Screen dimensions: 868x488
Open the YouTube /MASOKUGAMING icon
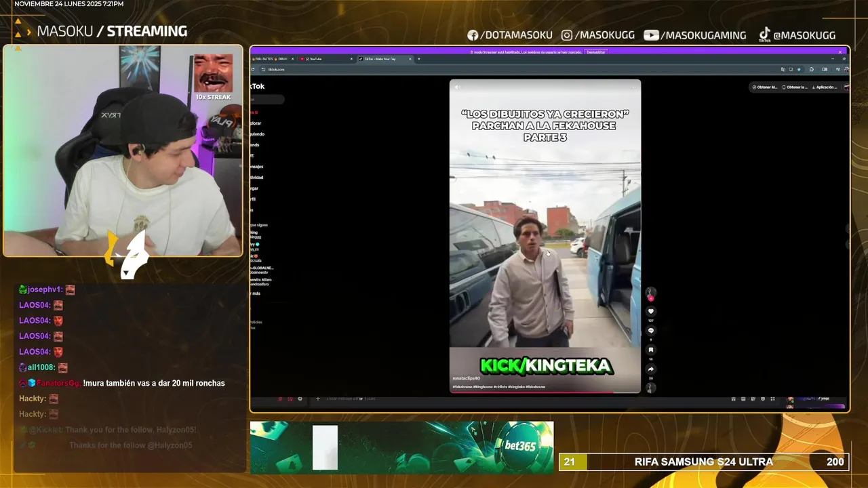(x=651, y=35)
